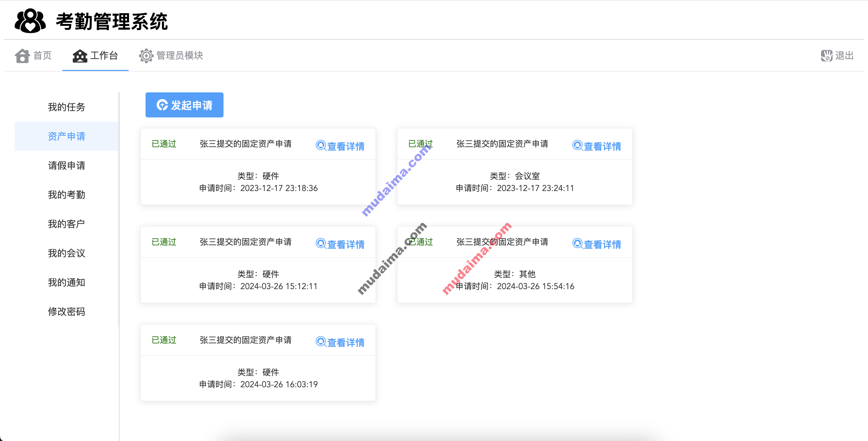View details of 2024-03-26 16:03:19 application
This screenshot has height=441, width=868.
tap(340, 342)
